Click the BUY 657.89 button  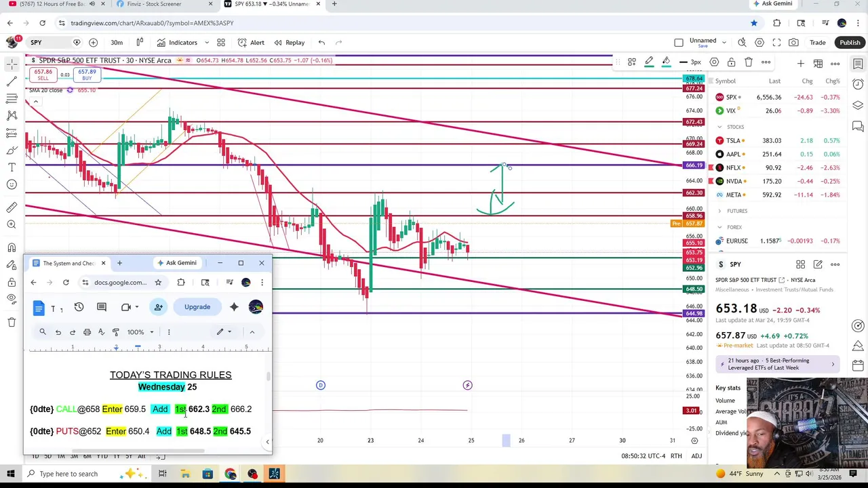click(x=87, y=75)
